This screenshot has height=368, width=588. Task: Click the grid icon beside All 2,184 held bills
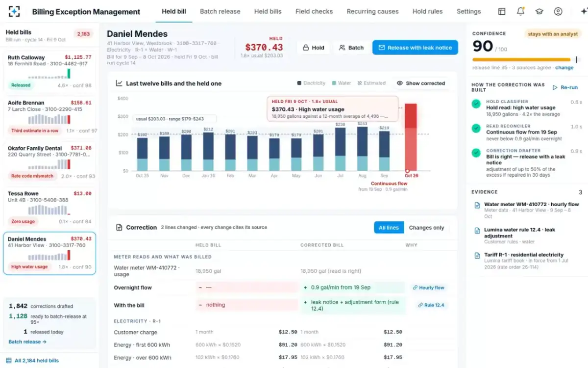pyautogui.click(x=8, y=361)
